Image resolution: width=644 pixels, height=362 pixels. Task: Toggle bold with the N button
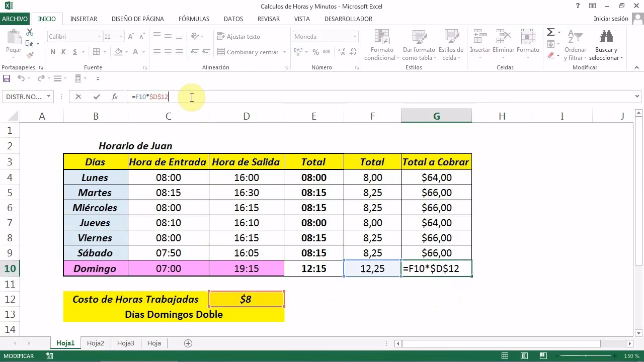click(x=53, y=52)
